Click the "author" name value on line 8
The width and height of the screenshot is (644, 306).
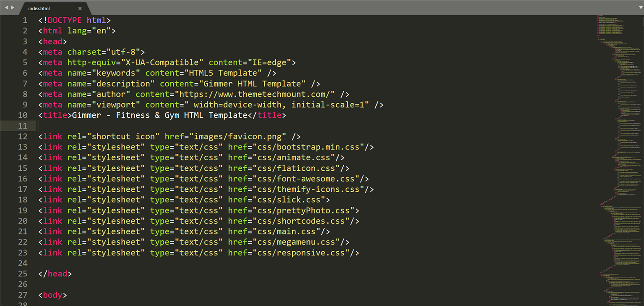tap(111, 94)
